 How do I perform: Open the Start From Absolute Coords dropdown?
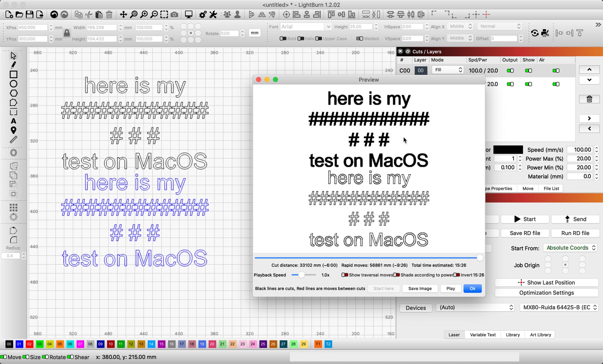point(570,248)
